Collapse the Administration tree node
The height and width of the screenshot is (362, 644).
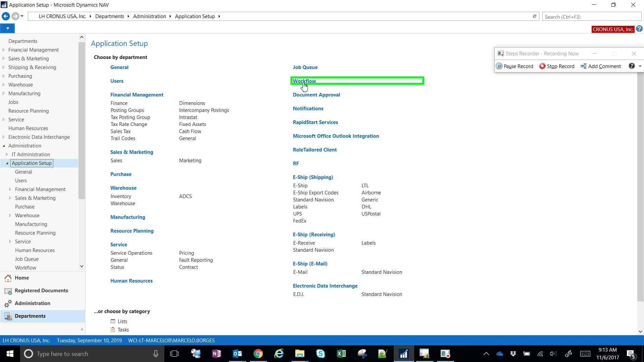coord(4,146)
